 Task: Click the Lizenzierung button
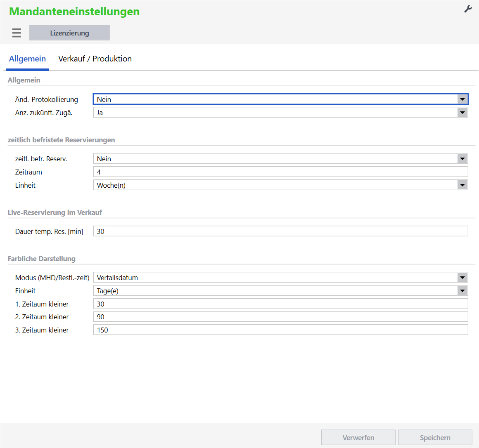coord(69,33)
